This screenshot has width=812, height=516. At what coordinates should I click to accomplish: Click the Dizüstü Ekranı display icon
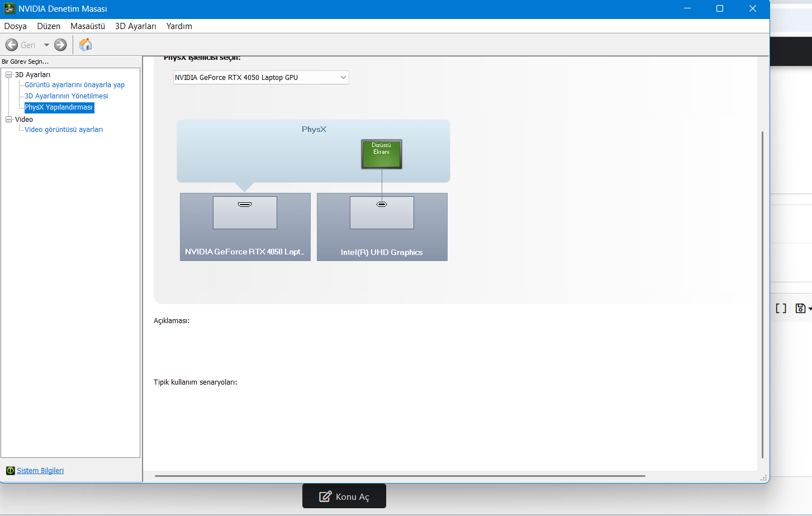382,154
